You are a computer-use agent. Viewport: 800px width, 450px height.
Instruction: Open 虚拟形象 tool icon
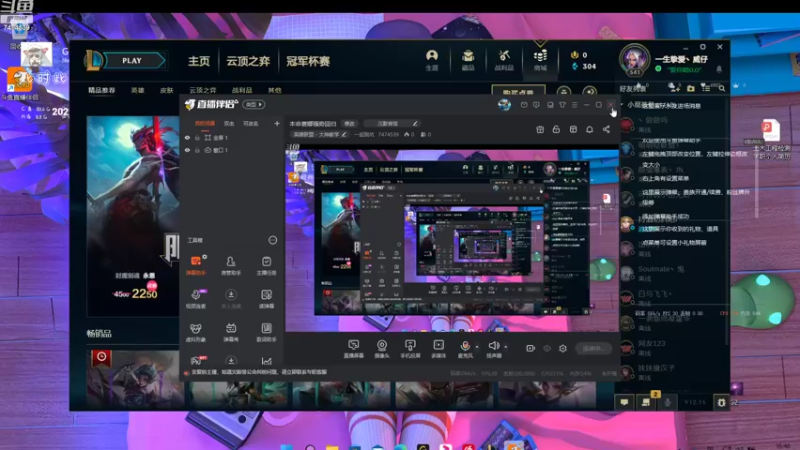pos(196,332)
